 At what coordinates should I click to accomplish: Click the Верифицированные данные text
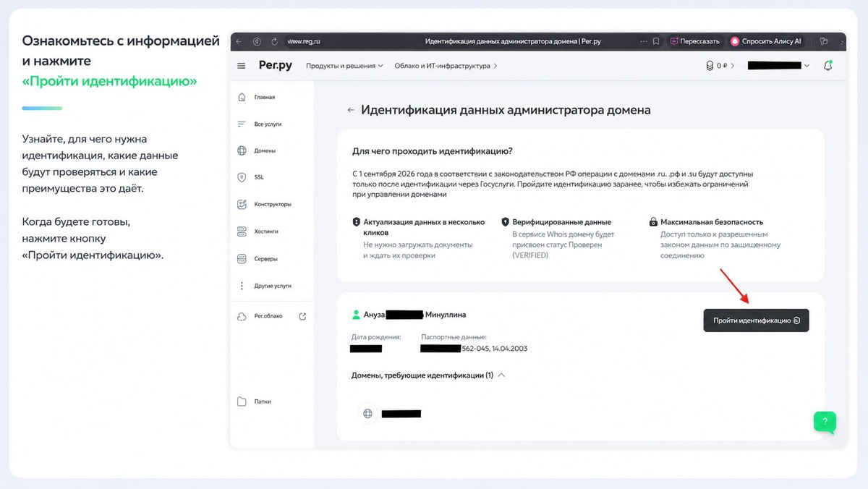[561, 222]
